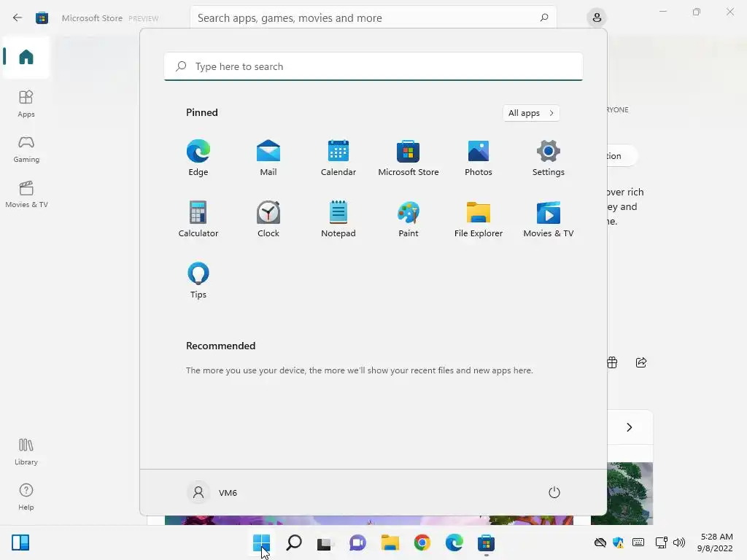Viewport: 747px width, 560px height.
Task: Focus the Type here to search field
Action: [x=373, y=66]
